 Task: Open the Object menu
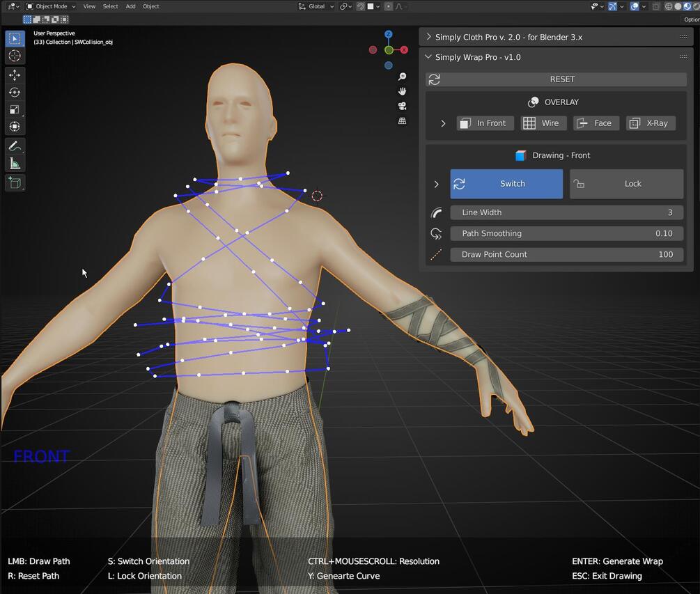[151, 6]
